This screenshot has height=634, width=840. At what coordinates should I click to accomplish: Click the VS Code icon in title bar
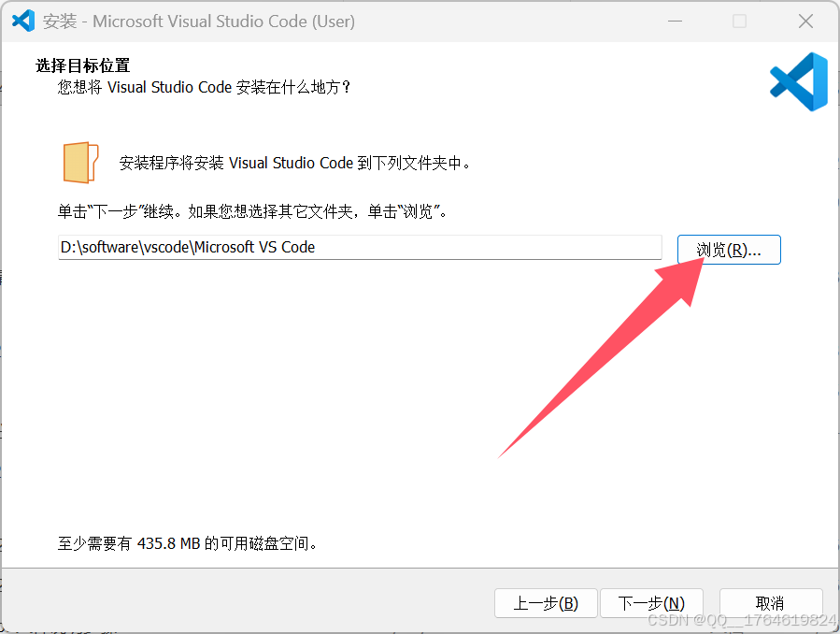[x=23, y=21]
